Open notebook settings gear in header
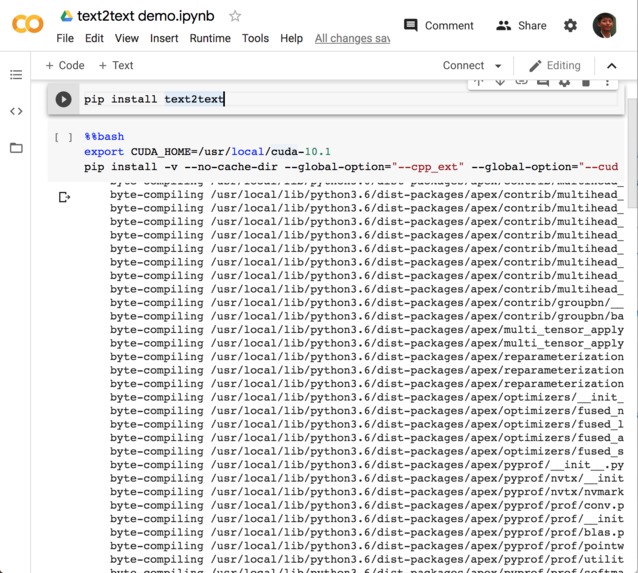 [x=570, y=26]
